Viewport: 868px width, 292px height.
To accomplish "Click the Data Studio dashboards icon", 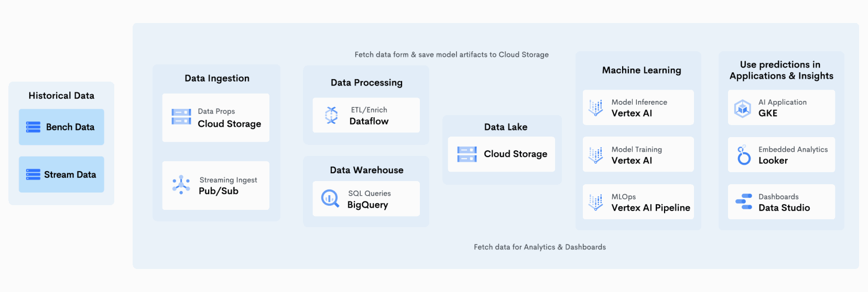I will pyautogui.click(x=744, y=201).
